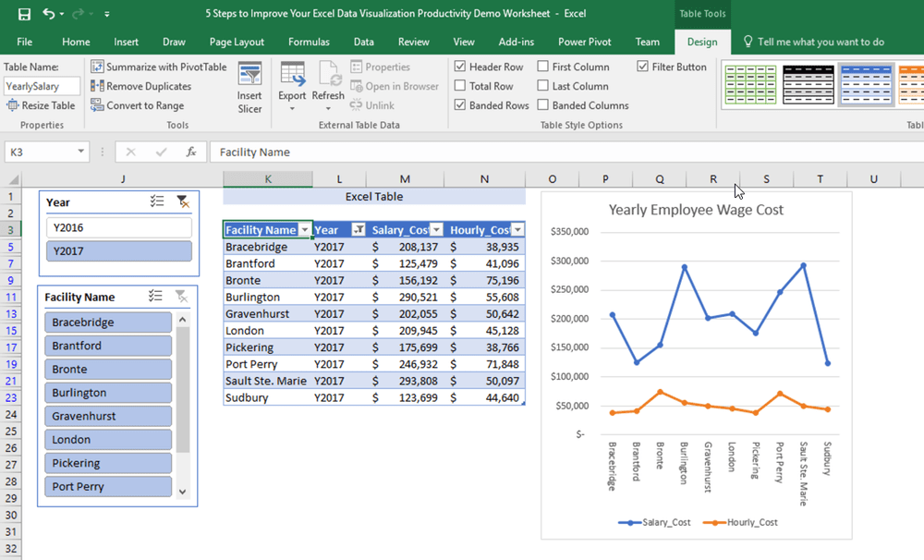The width and height of the screenshot is (924, 560).
Task: Clear the Facility Name slicer filter
Action: (x=183, y=296)
